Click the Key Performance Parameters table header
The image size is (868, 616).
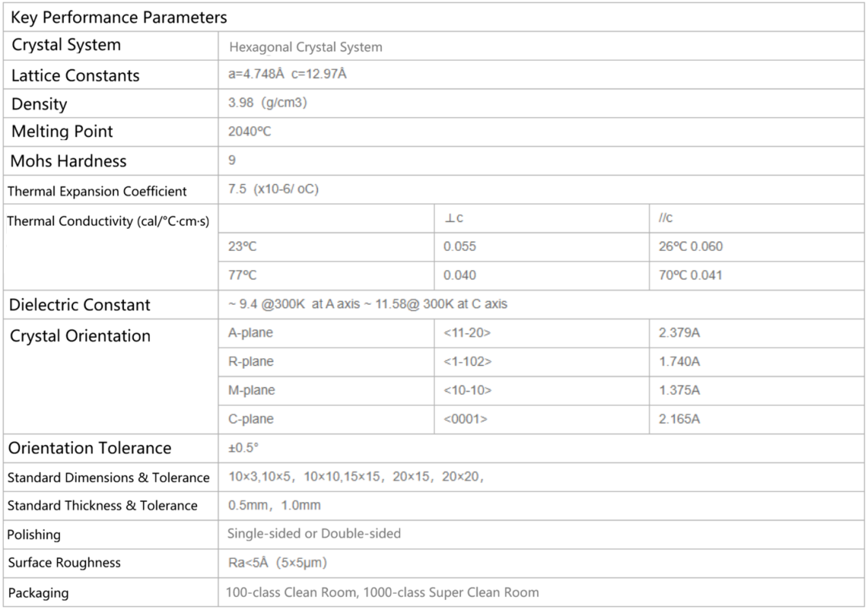[119, 17]
